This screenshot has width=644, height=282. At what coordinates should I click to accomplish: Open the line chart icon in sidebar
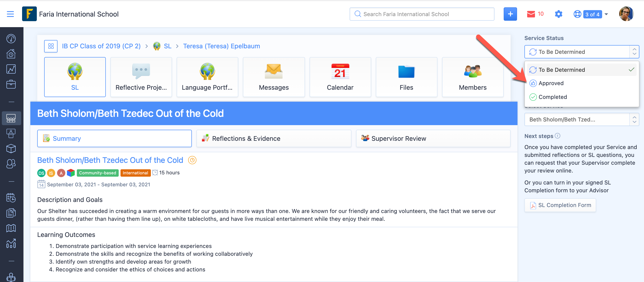11,69
